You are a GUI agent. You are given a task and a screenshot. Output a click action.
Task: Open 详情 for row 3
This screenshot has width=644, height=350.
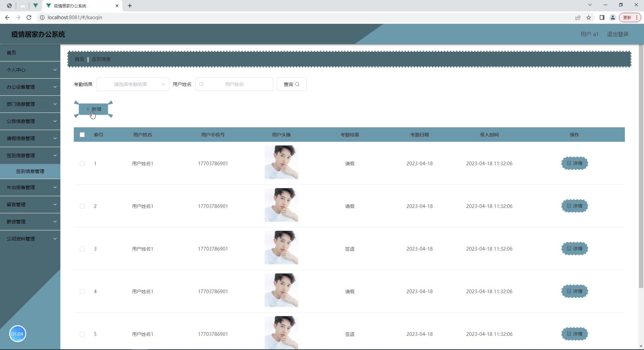coord(575,249)
